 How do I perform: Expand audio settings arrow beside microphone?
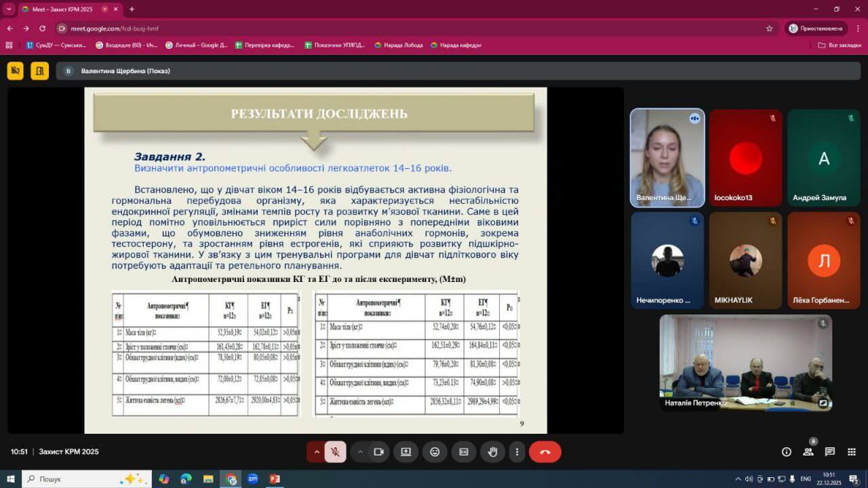click(x=316, y=452)
